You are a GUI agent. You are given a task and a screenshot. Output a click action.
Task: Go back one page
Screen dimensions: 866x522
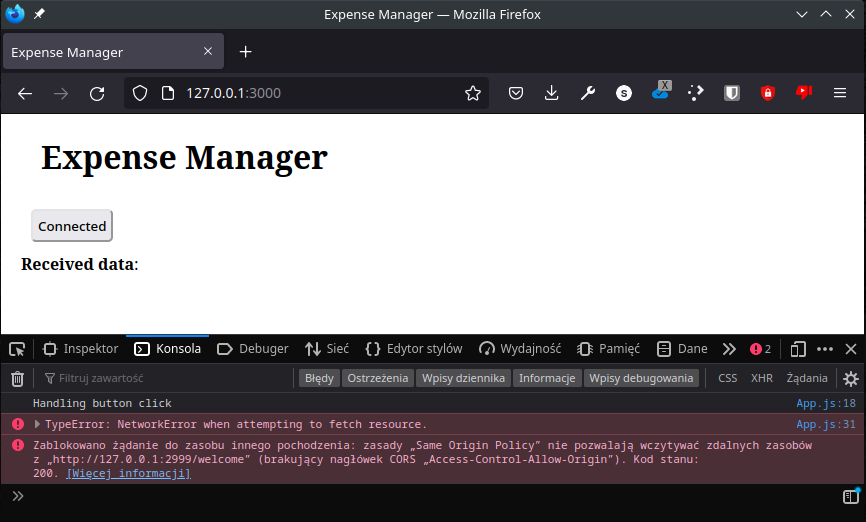[25, 93]
